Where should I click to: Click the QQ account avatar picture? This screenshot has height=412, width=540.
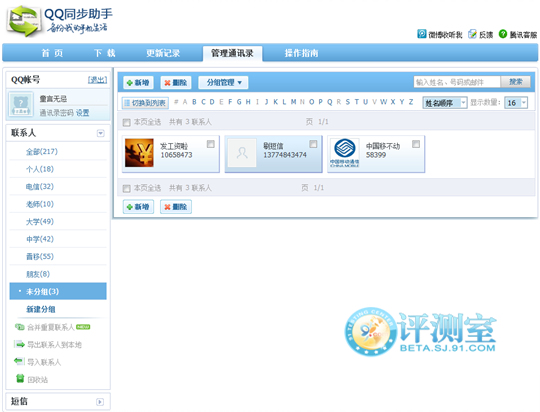point(21,104)
